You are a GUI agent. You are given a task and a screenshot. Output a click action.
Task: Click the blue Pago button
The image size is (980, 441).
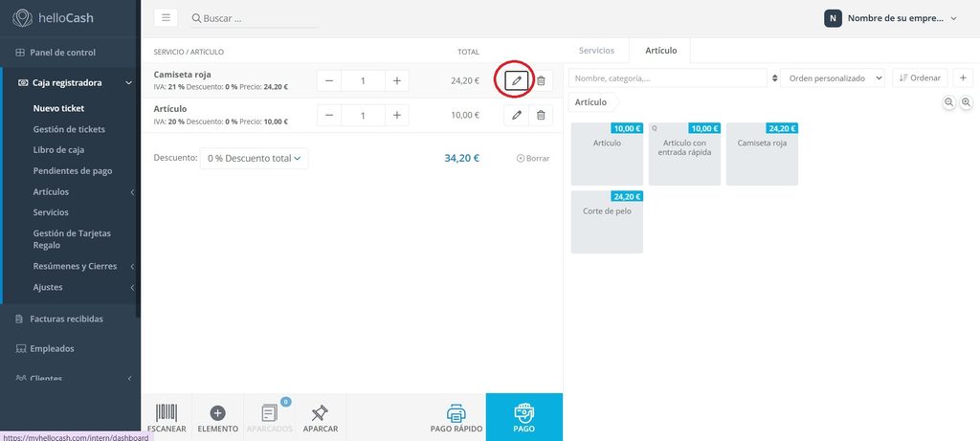(523, 417)
